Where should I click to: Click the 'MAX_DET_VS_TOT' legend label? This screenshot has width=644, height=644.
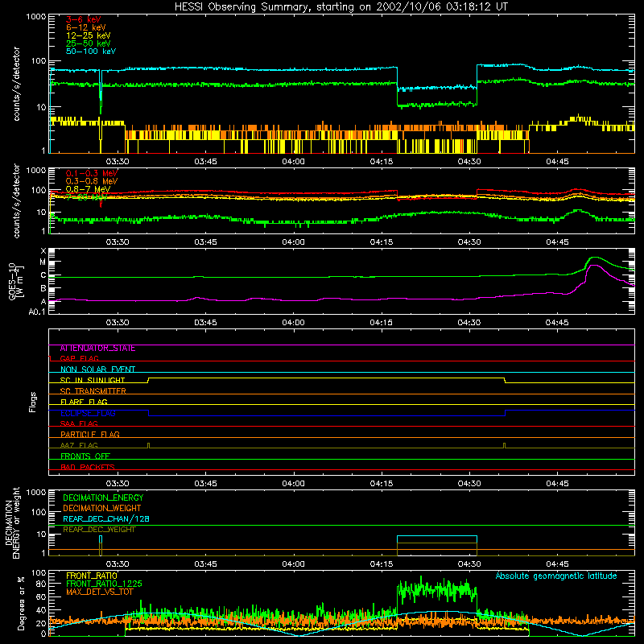coord(100,592)
